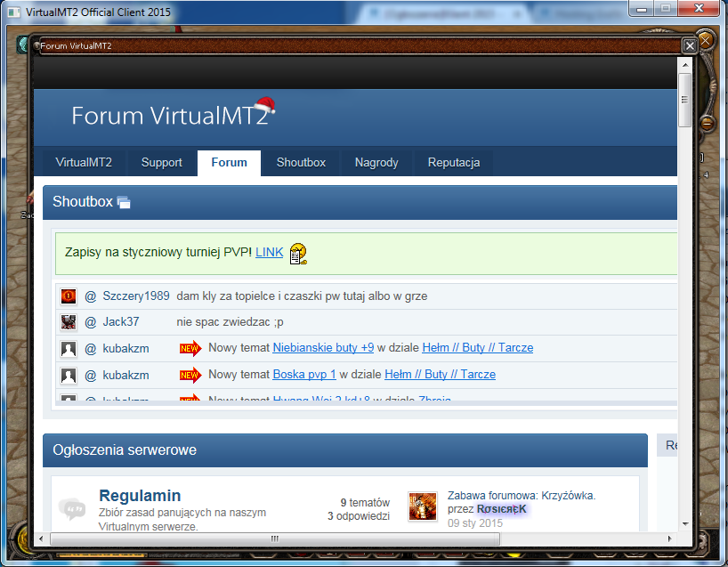This screenshot has width=728, height=567.
Task: Click the last poster avatar thumbnail
Action: pos(423,506)
